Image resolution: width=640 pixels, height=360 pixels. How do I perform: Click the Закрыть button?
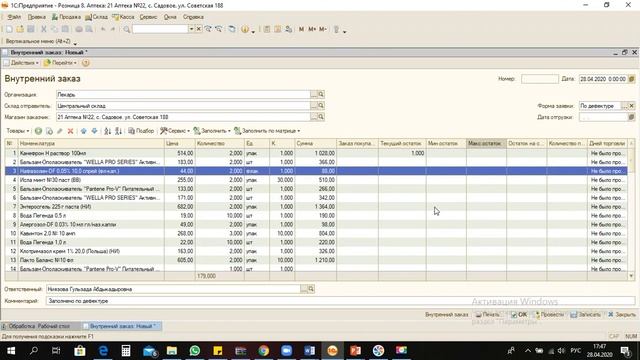[x=622, y=315]
